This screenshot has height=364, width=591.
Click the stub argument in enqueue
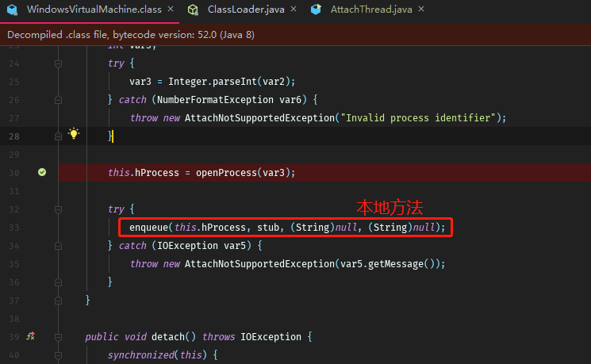(268, 228)
